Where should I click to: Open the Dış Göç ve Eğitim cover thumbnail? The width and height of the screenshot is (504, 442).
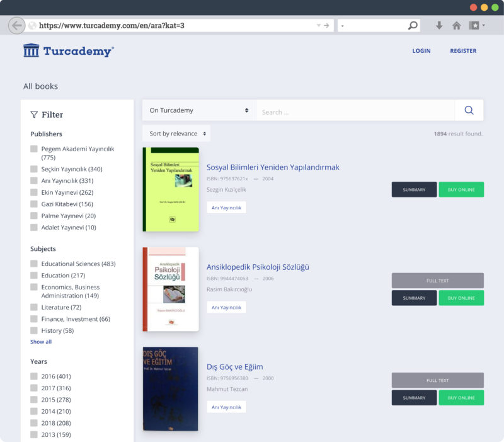[x=171, y=389]
